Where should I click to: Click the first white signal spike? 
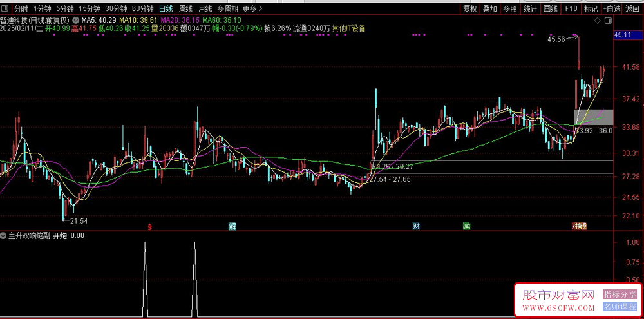pyautogui.click(x=145, y=280)
